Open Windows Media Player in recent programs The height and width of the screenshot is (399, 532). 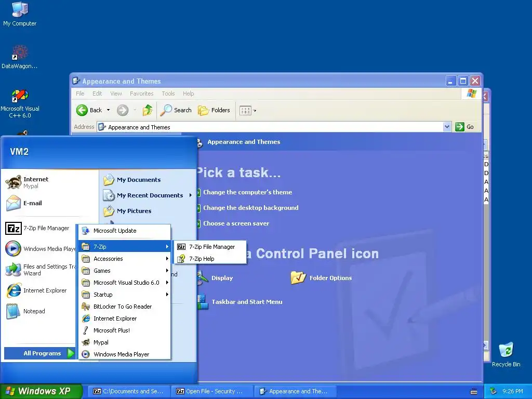(x=40, y=249)
